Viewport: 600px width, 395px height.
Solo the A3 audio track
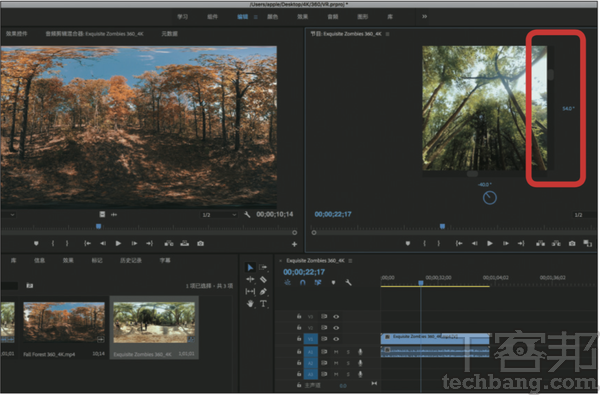point(348,374)
